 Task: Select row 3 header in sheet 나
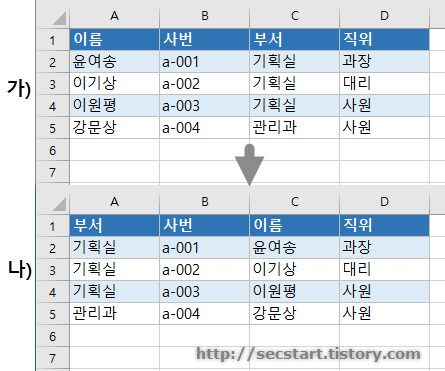[52, 270]
